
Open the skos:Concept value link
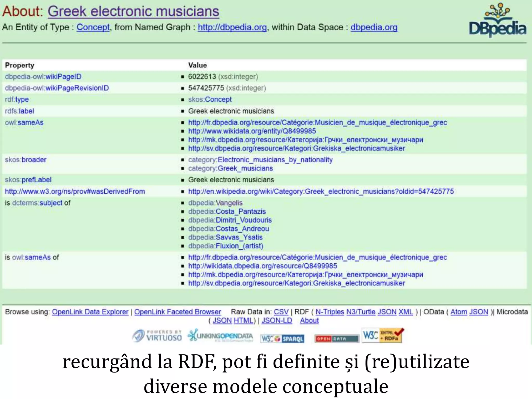(210, 99)
